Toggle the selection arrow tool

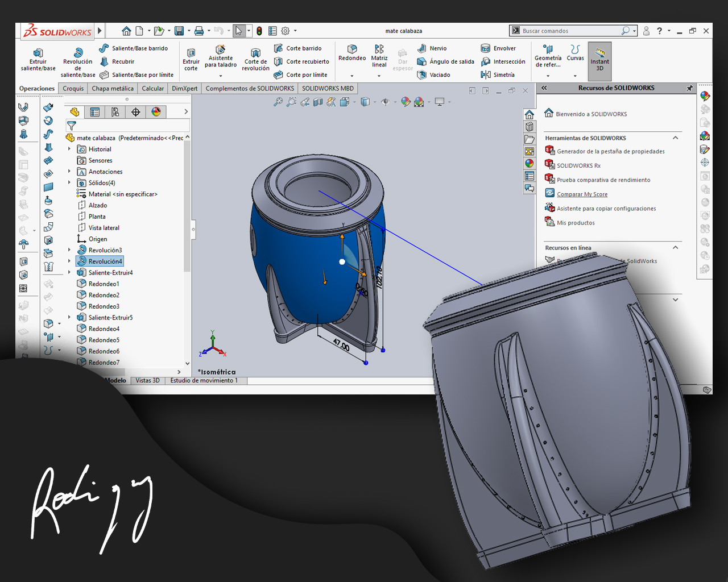point(239,31)
